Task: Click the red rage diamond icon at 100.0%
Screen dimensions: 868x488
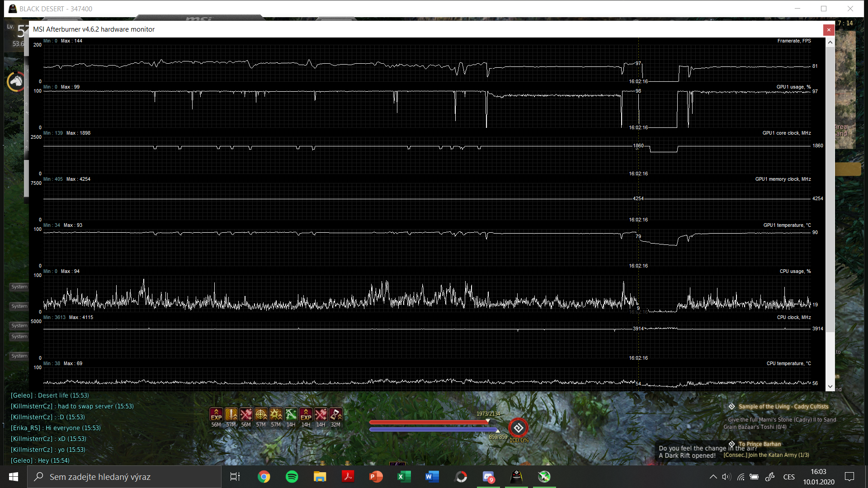Action: [518, 427]
